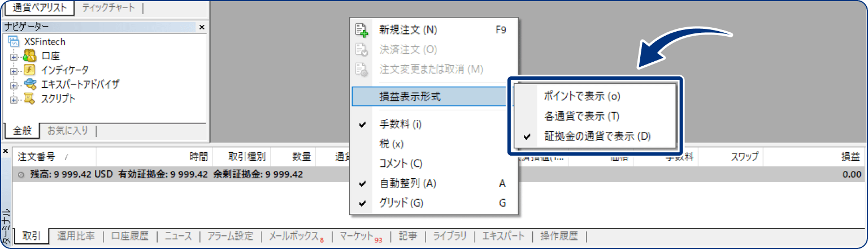Open the 操作履歴 terminal tab

(559, 236)
